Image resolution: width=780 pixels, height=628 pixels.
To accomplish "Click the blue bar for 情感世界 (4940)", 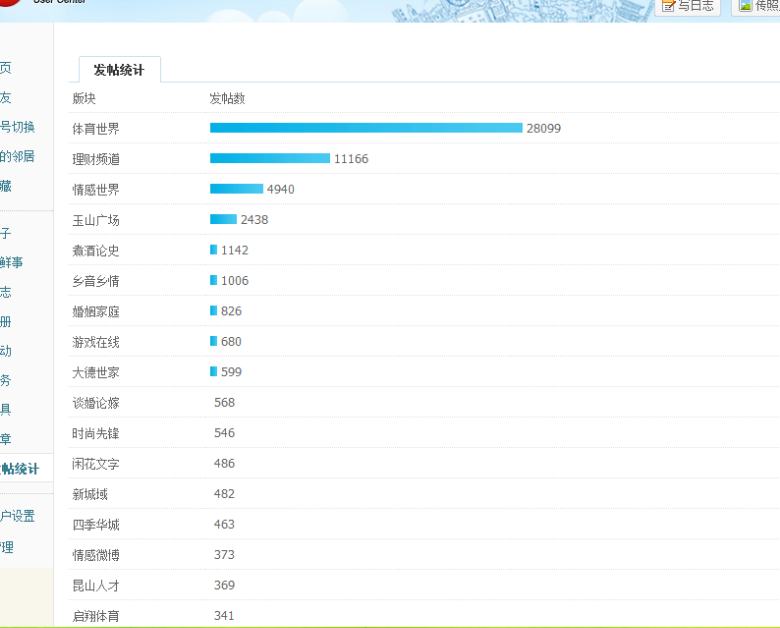I will [x=236, y=189].
